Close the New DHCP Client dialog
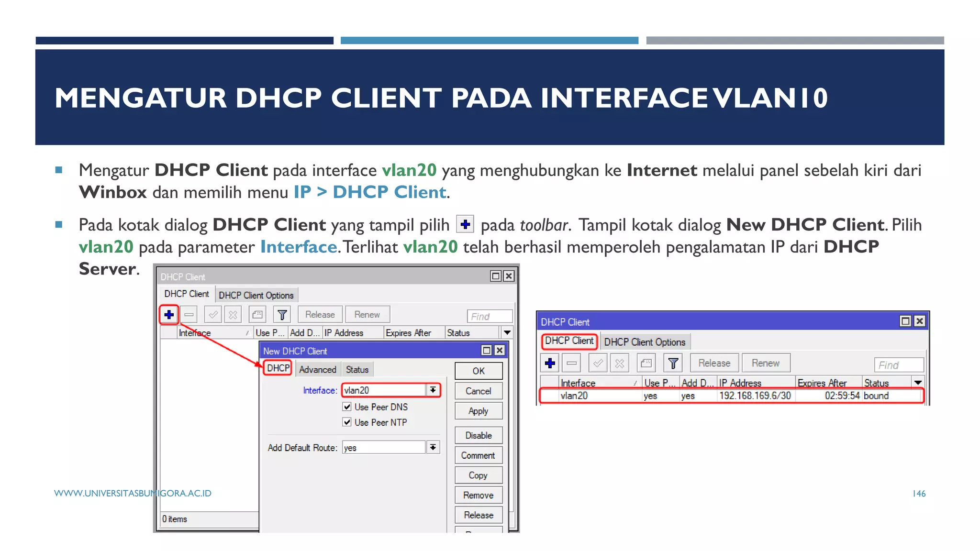The height and width of the screenshot is (551, 980). point(500,351)
